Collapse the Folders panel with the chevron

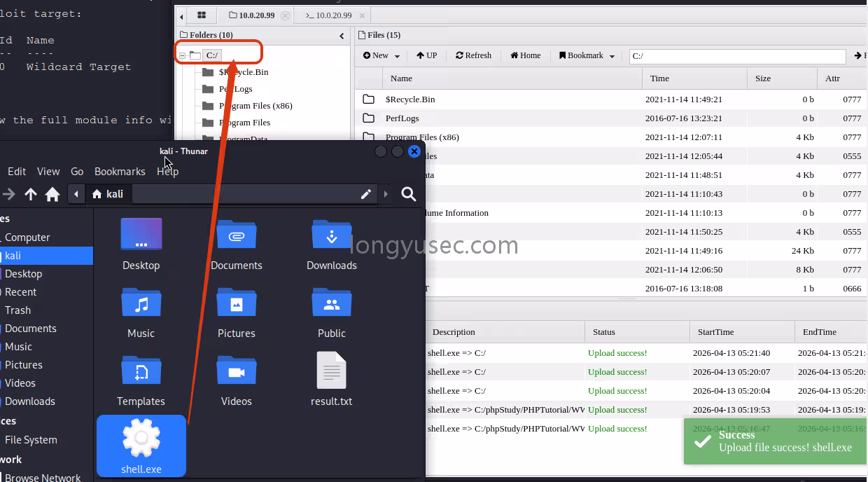342,36
